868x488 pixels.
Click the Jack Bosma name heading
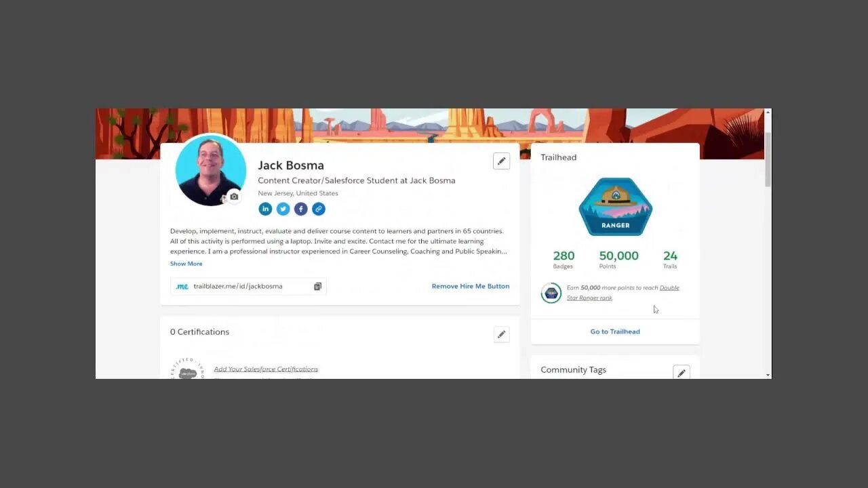[x=291, y=165]
